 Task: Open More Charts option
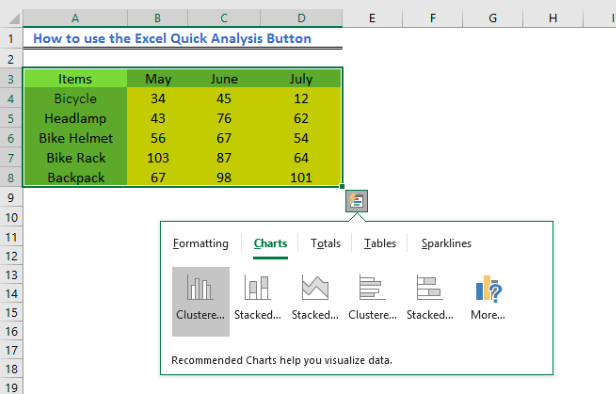(488, 301)
